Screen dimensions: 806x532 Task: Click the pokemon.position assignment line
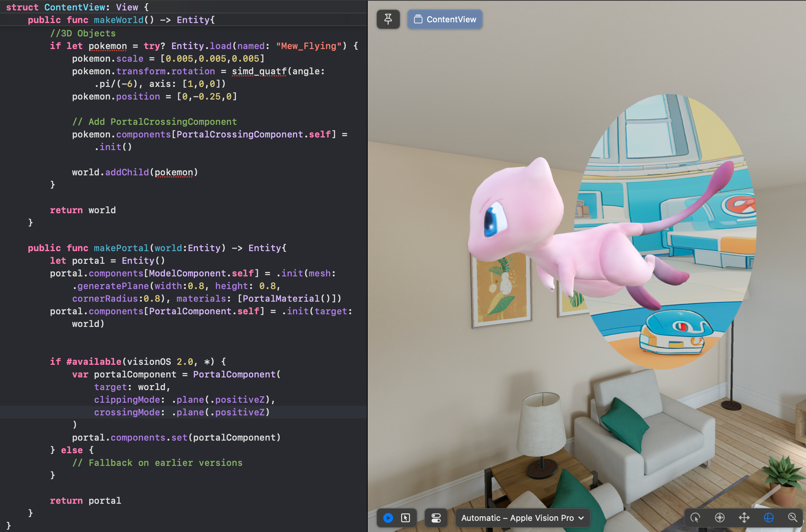pyautogui.click(x=155, y=97)
